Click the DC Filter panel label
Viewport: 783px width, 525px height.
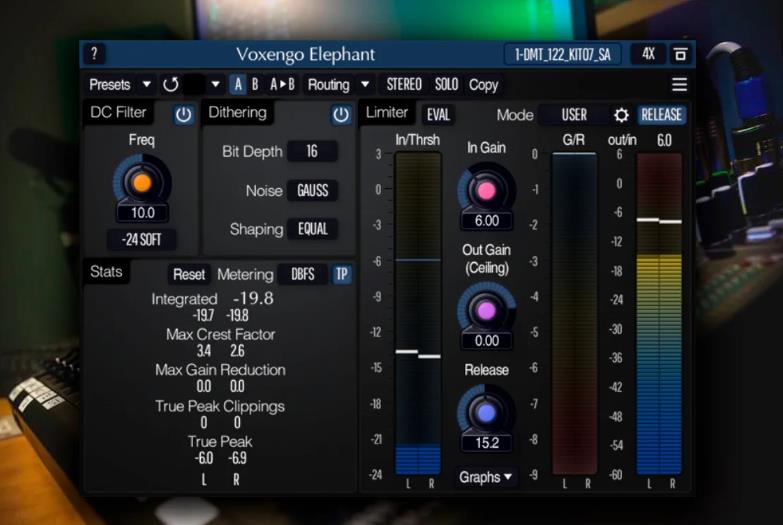[x=118, y=112]
